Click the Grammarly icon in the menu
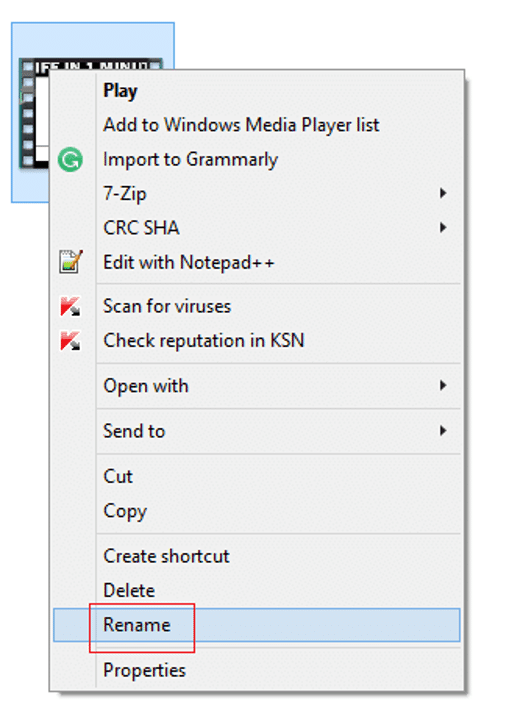 point(70,160)
